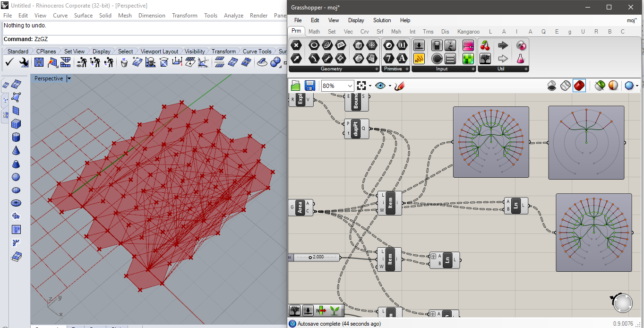The width and height of the screenshot is (644, 328).
Task: Click the Area component on canvas
Action: 301,208
